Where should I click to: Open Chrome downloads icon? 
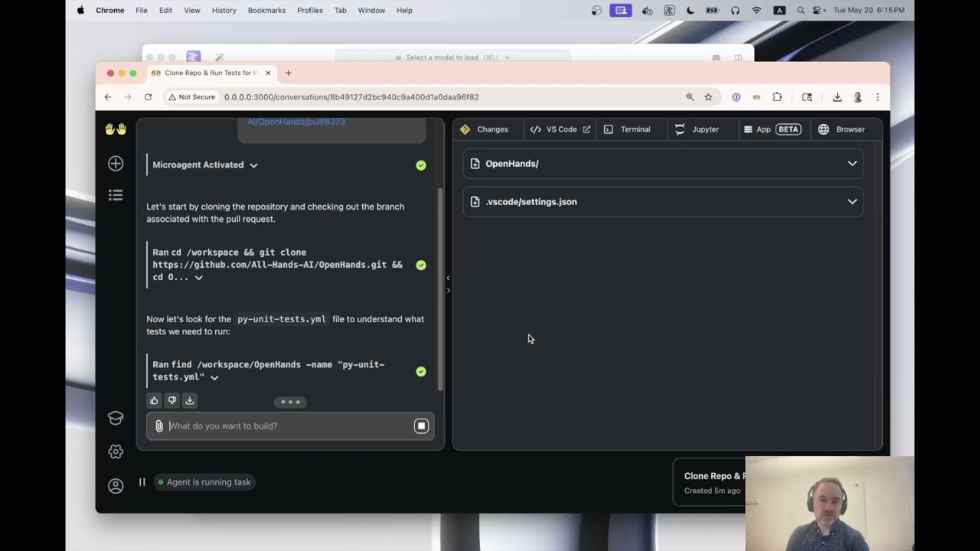coord(837,97)
